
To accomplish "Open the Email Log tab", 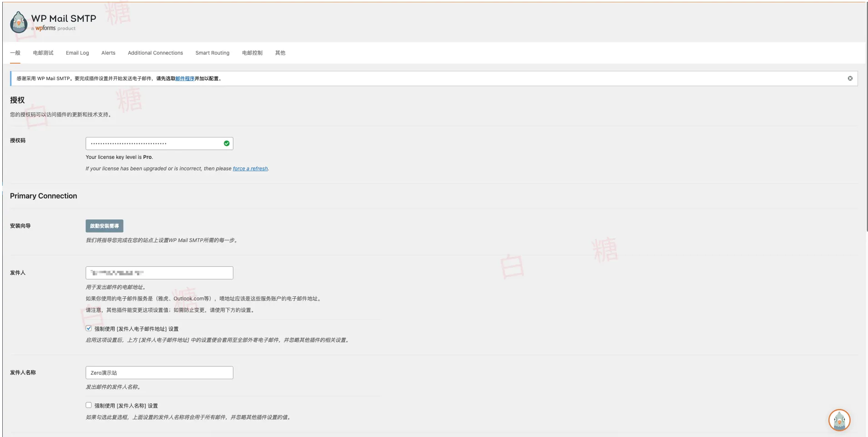I will 77,53.
